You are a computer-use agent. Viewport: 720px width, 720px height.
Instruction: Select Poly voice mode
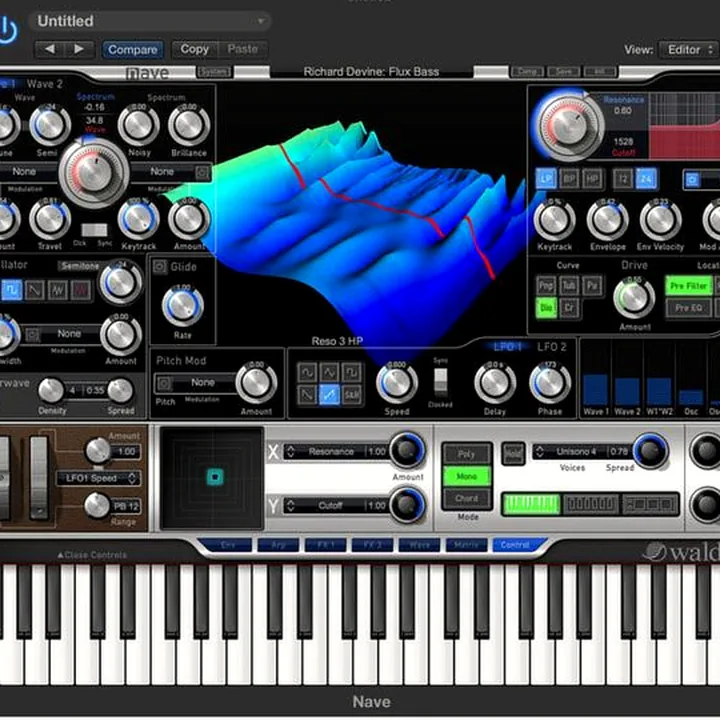(467, 454)
